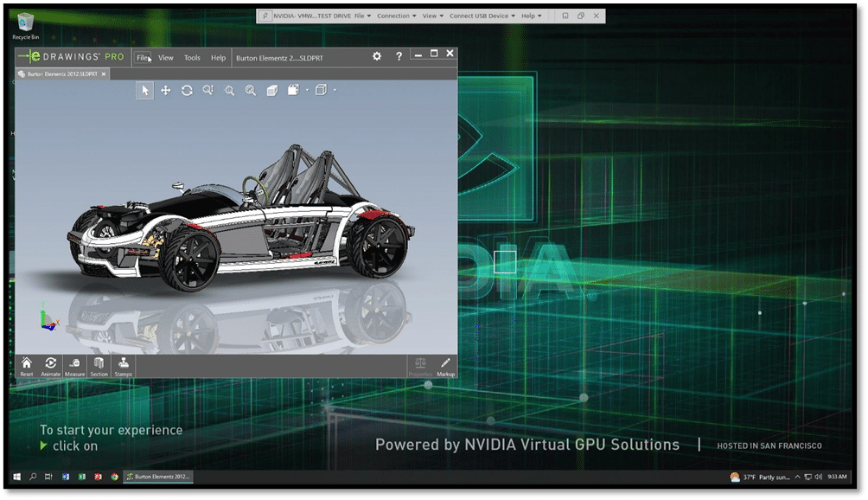Activate the Rotate view tool
Viewport: 868px width, 500px height.
click(187, 90)
